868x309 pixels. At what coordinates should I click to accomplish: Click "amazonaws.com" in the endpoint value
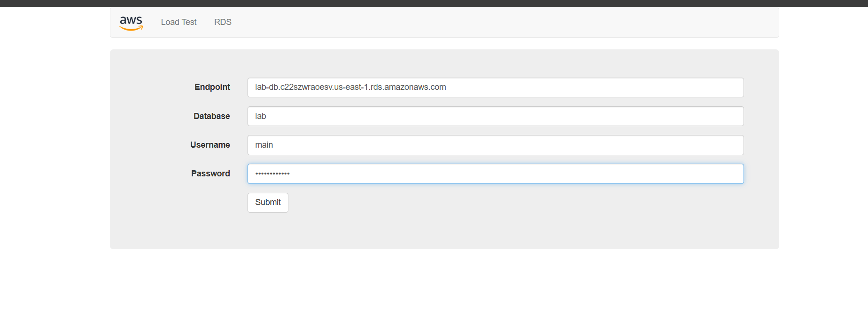click(415, 87)
